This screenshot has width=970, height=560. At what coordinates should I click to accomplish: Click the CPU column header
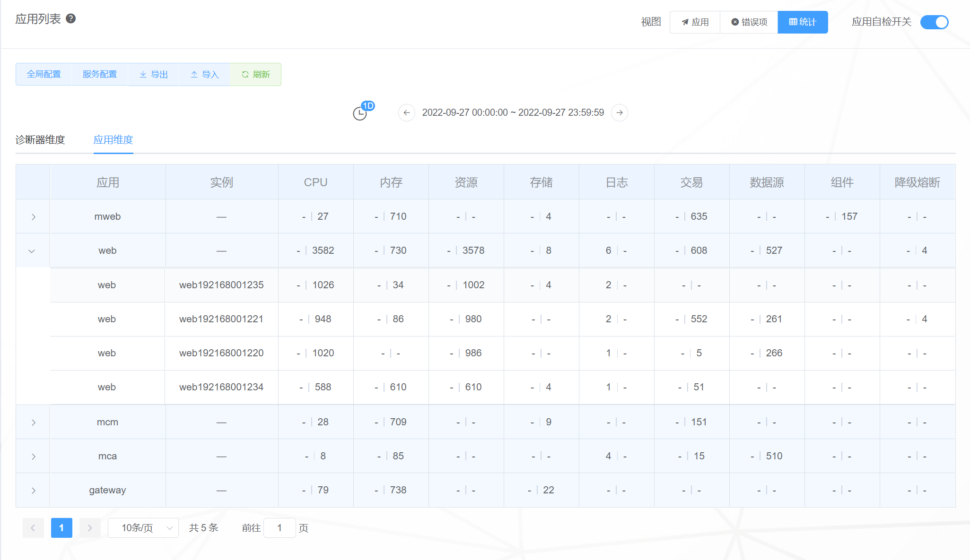[x=315, y=182]
